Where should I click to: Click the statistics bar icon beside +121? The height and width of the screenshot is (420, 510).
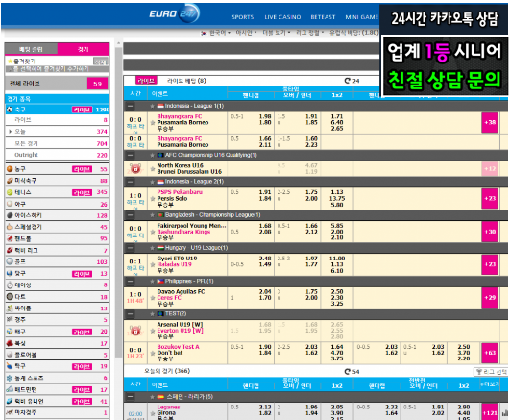click(x=504, y=413)
